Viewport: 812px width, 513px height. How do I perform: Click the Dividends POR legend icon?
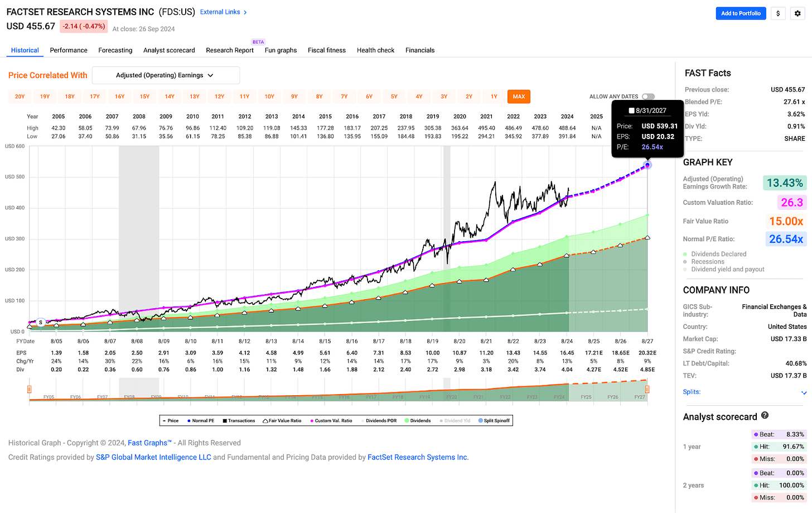point(362,420)
